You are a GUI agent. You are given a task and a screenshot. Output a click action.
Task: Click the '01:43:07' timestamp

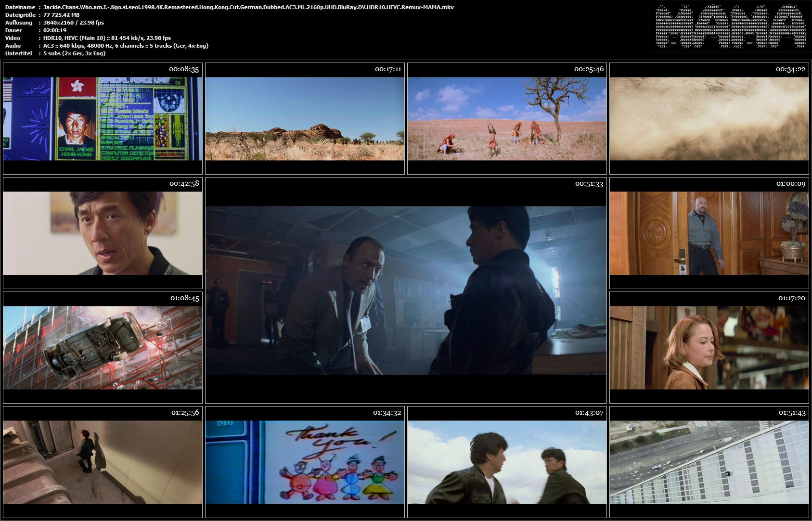pos(589,413)
